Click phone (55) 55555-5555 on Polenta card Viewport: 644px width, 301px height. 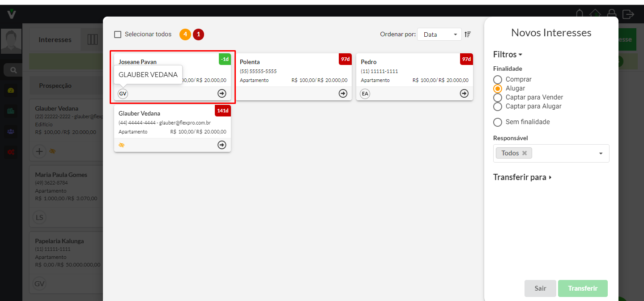[258, 71]
